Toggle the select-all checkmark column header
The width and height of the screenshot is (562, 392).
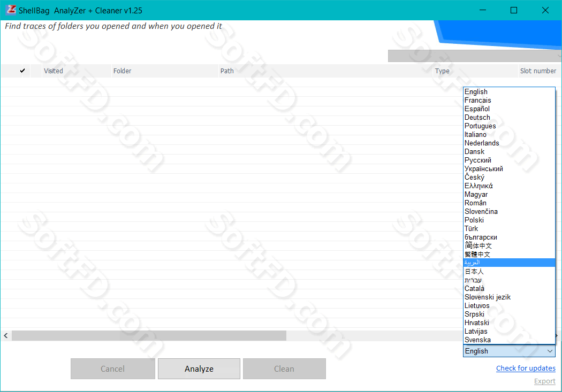pyautogui.click(x=22, y=71)
